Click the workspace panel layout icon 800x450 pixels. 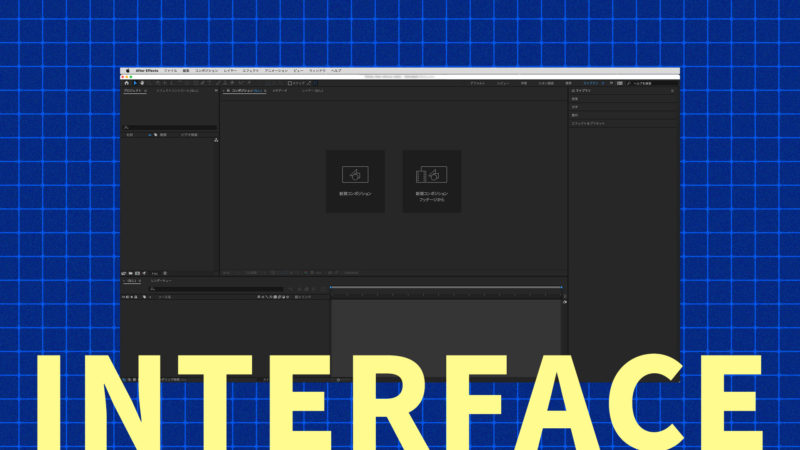click(619, 83)
